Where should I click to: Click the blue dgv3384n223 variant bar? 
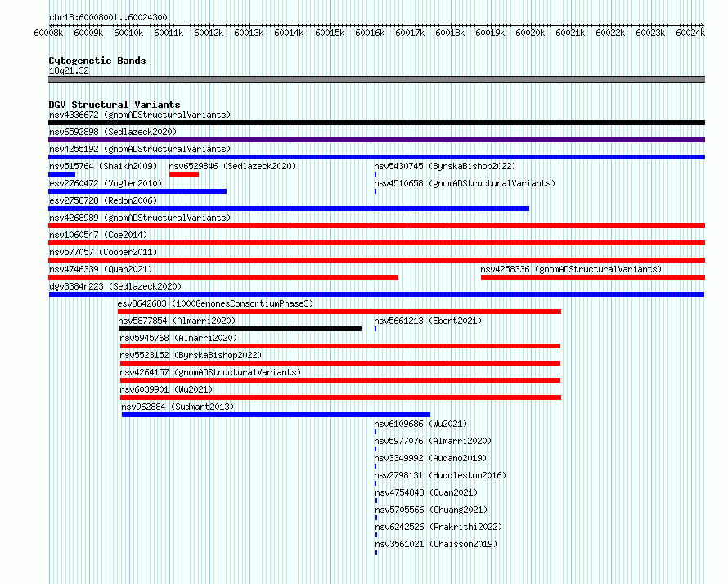pos(376,294)
